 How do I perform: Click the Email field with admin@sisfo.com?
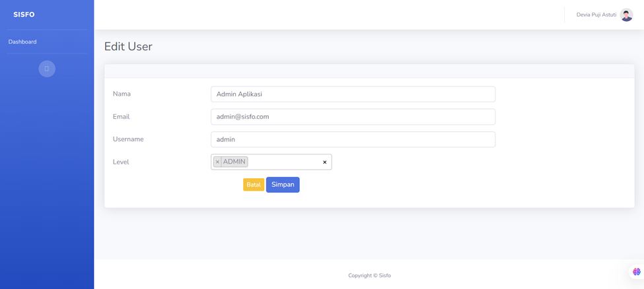pyautogui.click(x=353, y=117)
